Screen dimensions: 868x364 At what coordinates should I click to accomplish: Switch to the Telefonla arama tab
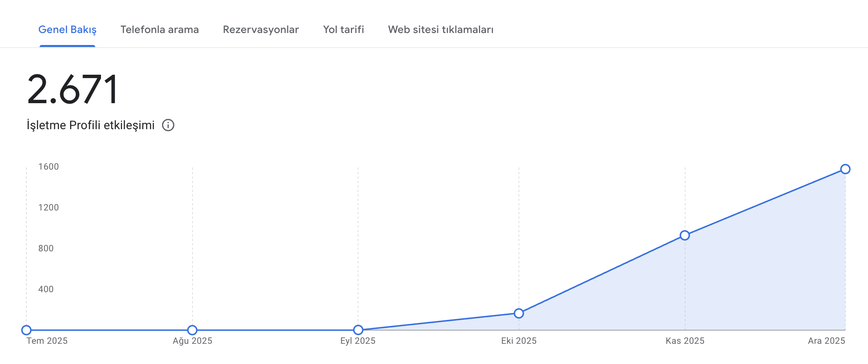coord(160,30)
